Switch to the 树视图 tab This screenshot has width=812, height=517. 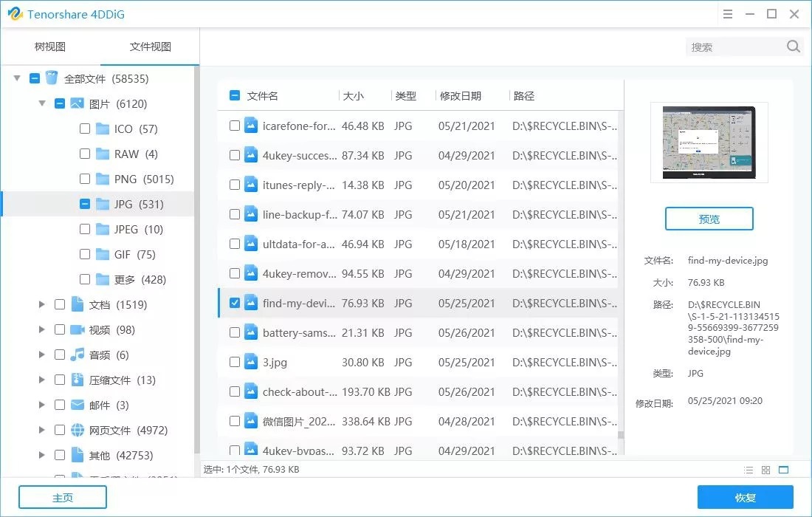tap(49, 46)
